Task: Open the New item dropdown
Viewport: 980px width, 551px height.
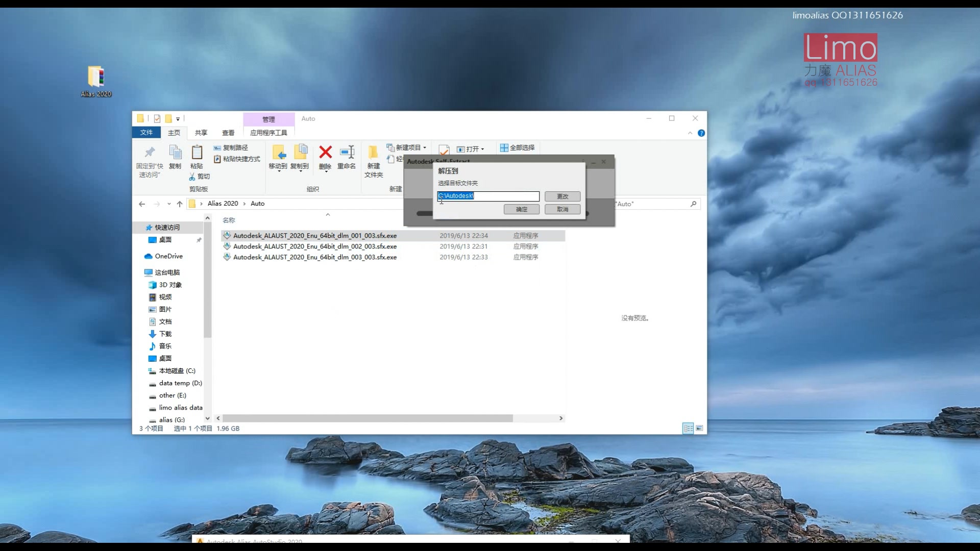Action: tap(407, 147)
